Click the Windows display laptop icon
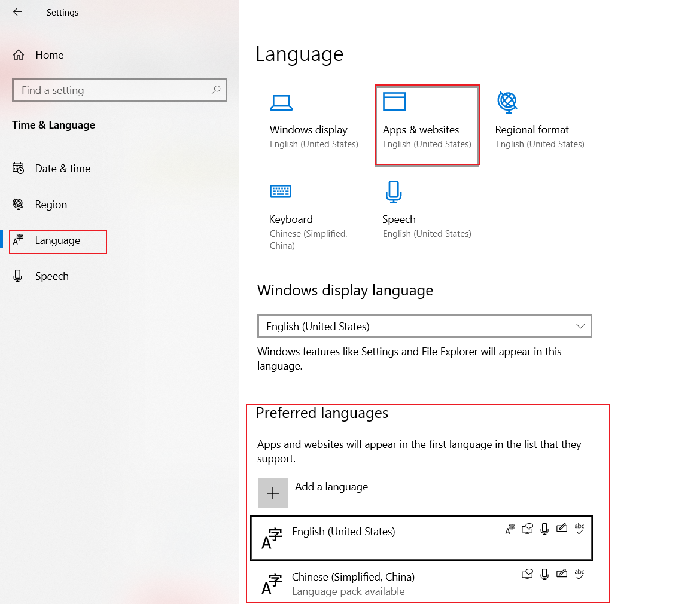This screenshot has width=700, height=604. coord(281,103)
